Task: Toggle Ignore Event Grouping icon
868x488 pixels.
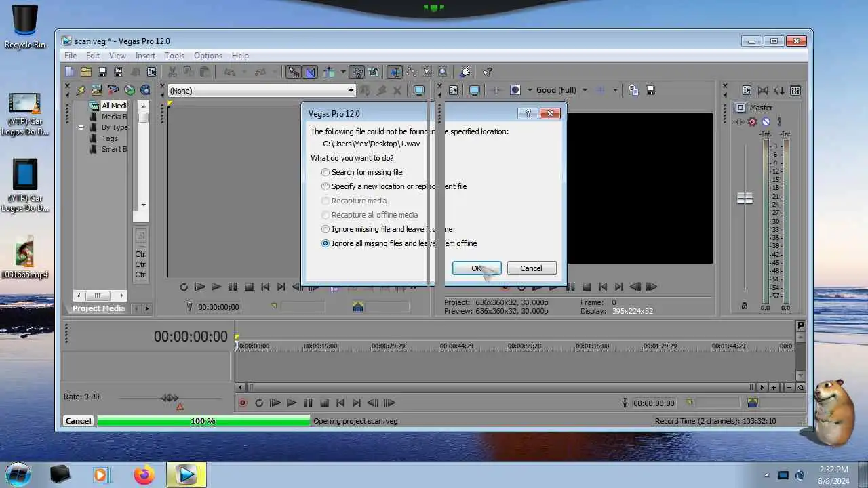Action: (373, 72)
